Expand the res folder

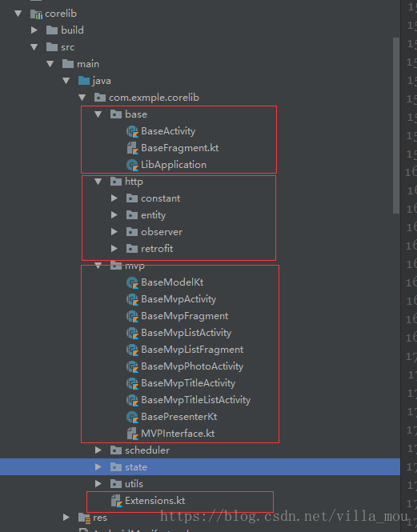(66, 518)
